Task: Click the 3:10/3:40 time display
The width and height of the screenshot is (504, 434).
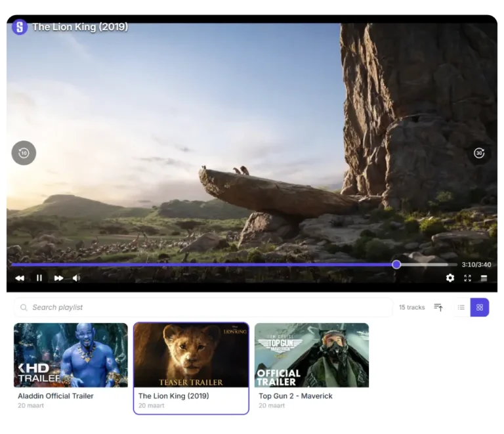Action: click(x=476, y=265)
